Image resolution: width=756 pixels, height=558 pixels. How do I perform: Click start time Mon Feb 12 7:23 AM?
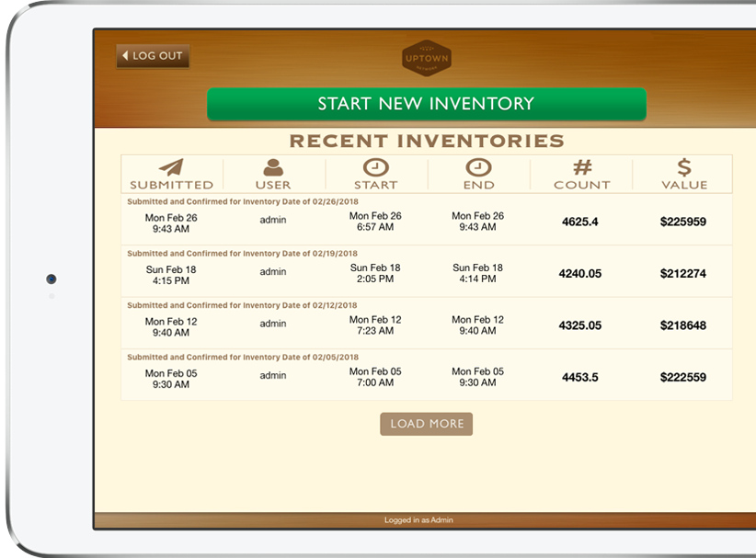[375, 325]
